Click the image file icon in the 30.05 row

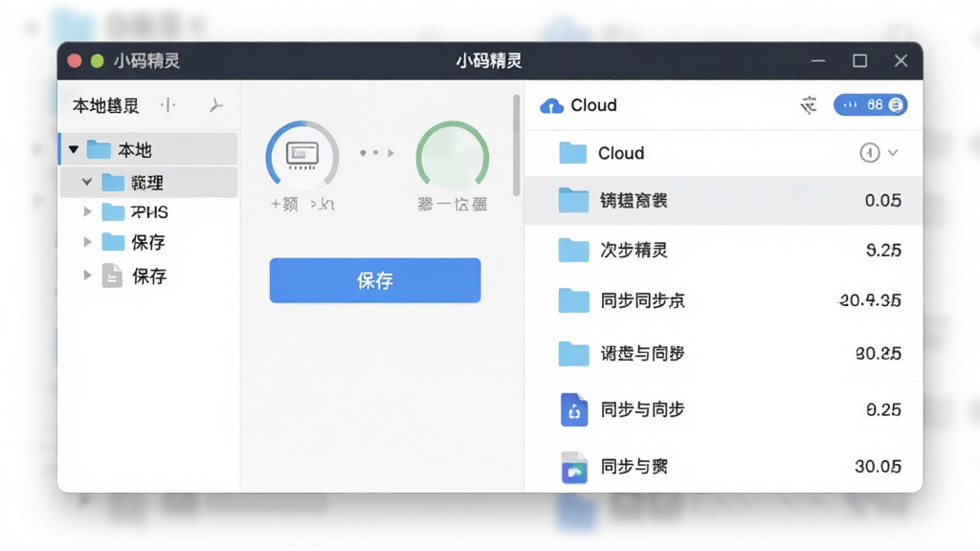coord(574,468)
